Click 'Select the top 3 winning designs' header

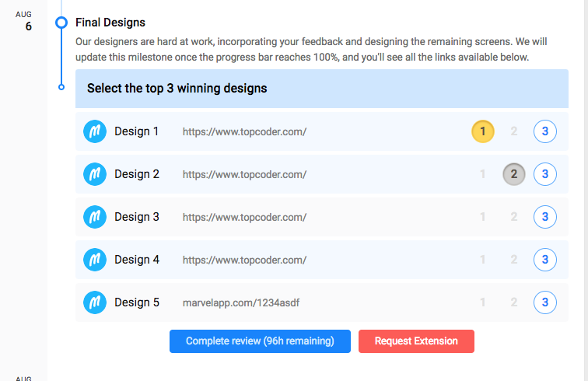(x=322, y=89)
